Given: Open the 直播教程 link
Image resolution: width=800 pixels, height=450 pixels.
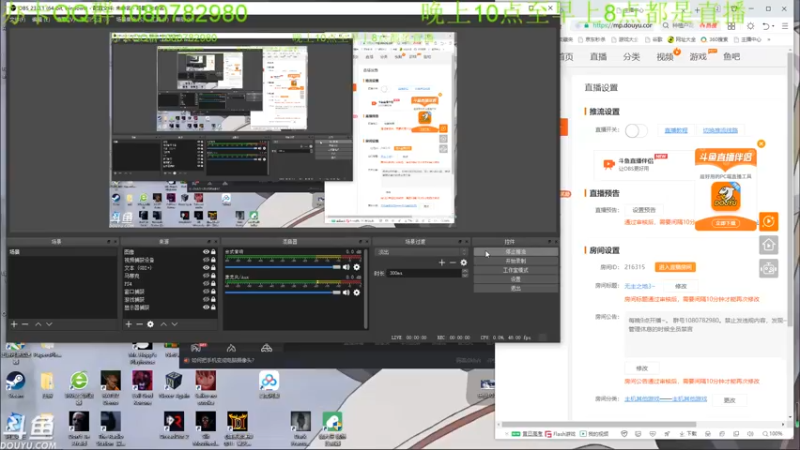Looking at the screenshot, I should [x=676, y=131].
